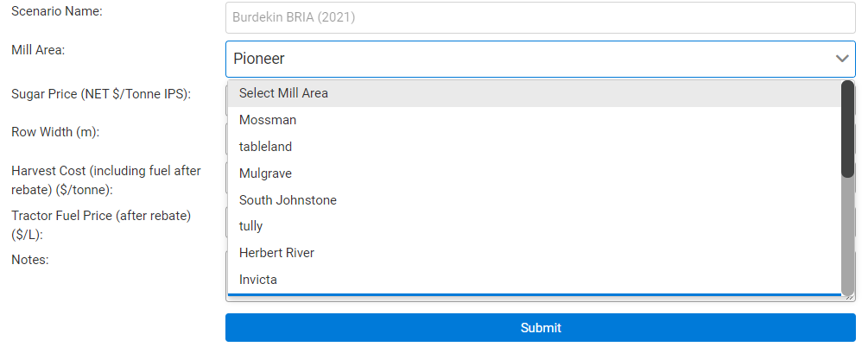
Task: Select the tully option
Action: (x=251, y=226)
